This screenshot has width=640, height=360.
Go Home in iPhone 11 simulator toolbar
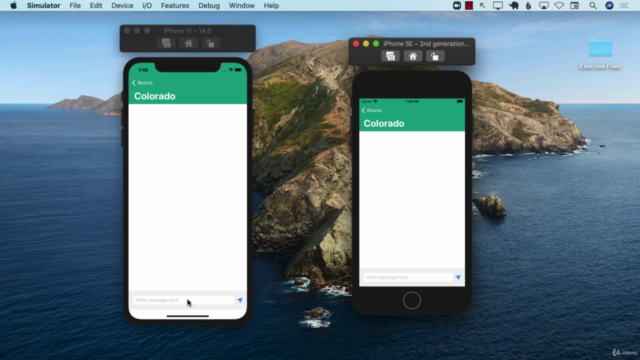[x=188, y=43]
